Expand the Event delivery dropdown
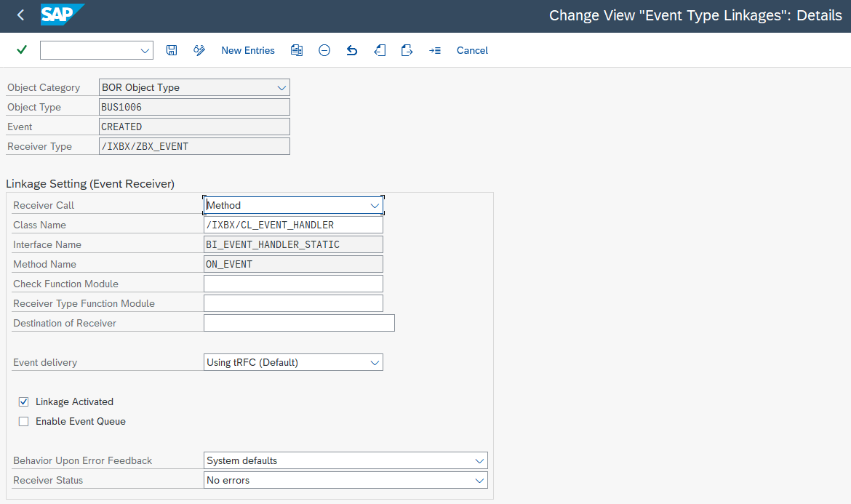851x504 pixels. 375,362
